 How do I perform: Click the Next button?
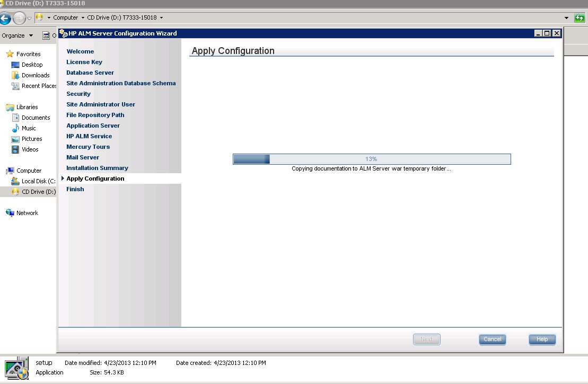427,340
